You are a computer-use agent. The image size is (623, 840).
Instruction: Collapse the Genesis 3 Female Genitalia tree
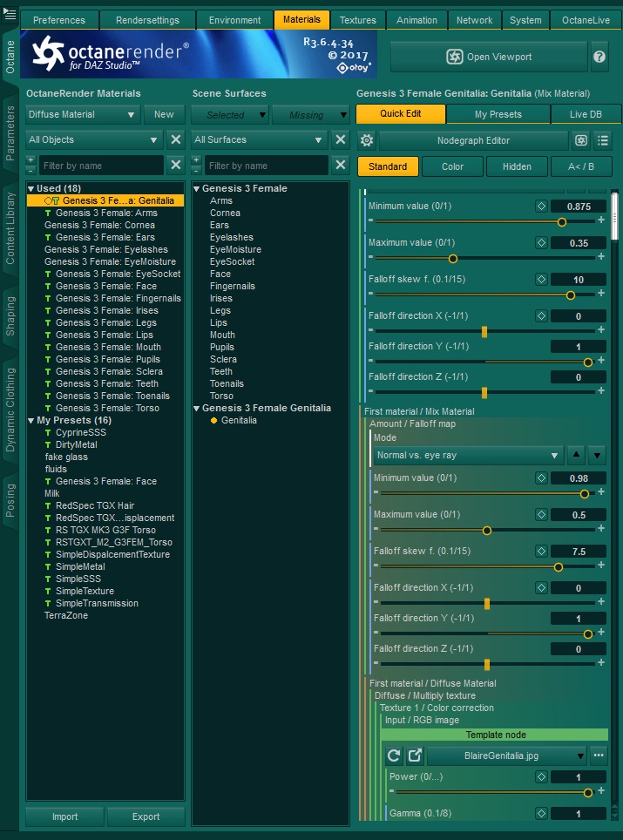pos(197,408)
